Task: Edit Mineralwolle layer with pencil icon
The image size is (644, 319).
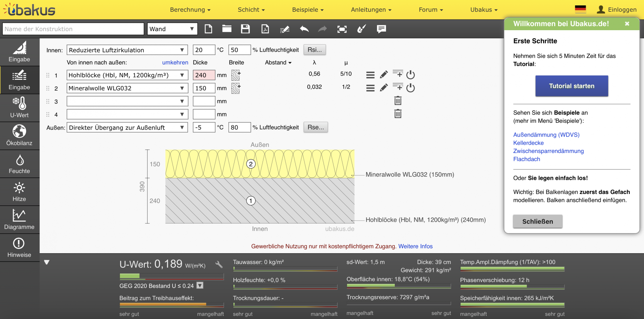Action: pos(384,88)
